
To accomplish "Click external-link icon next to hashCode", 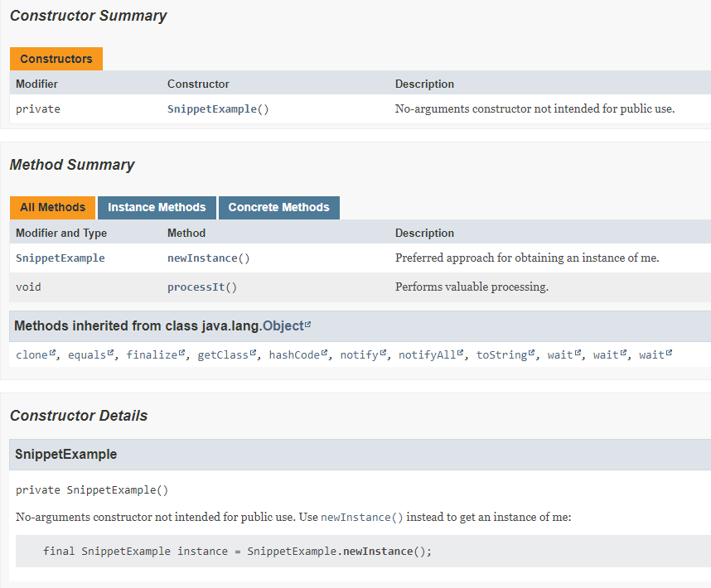I will (x=325, y=354).
